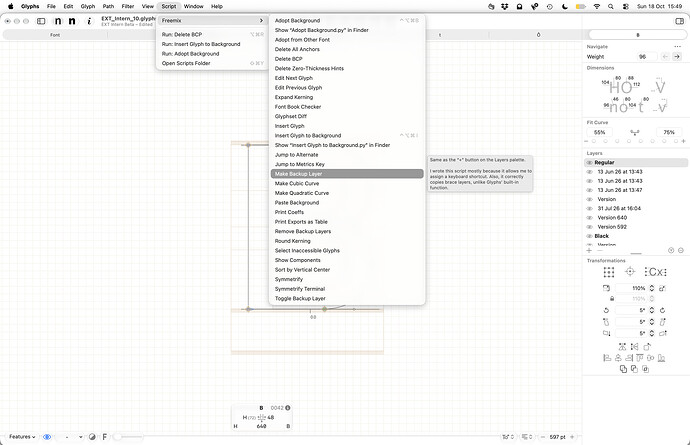The width and height of the screenshot is (690, 445).
Task: Apply the intersect boolean operation
Action: click(x=645, y=369)
